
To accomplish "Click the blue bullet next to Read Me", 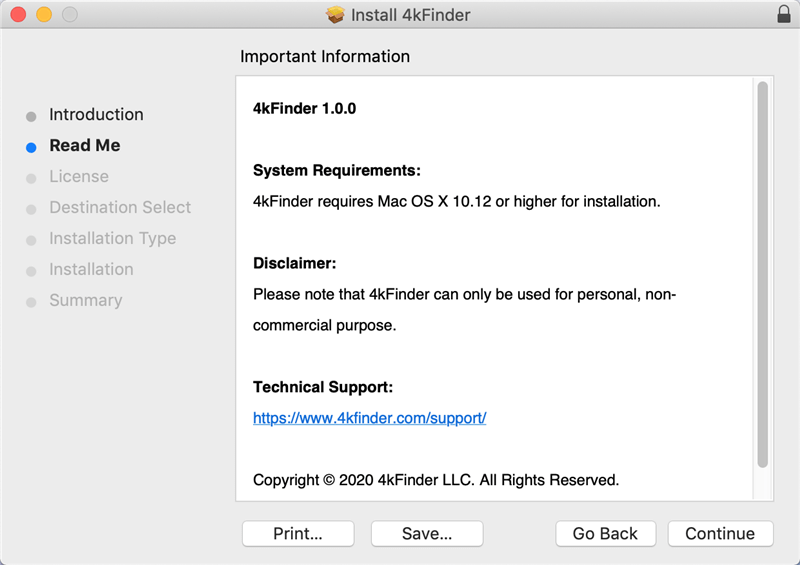I will tap(31, 147).
